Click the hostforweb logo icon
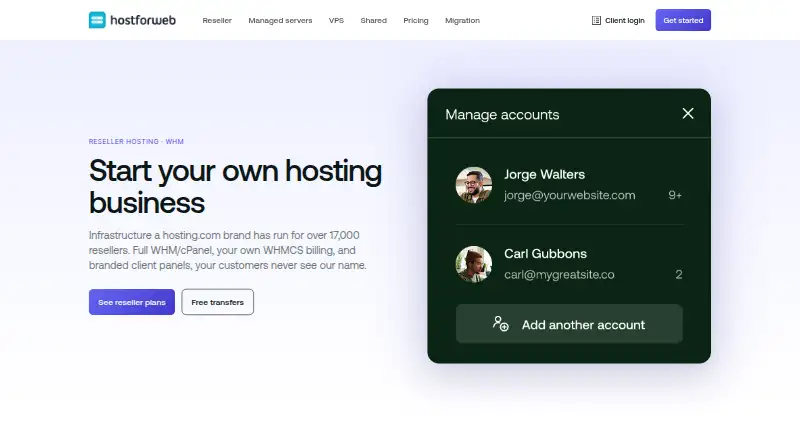Viewport: 800px width, 440px height. tap(97, 20)
